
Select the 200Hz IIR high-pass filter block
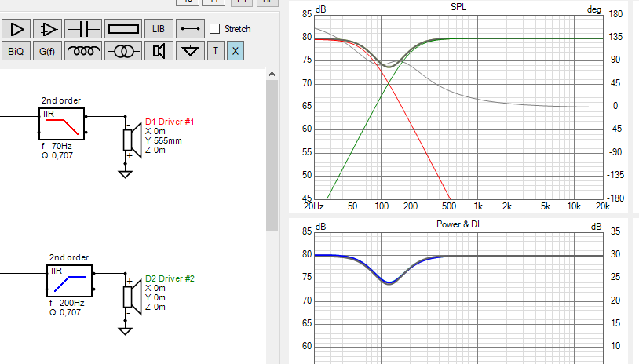[x=70, y=280]
